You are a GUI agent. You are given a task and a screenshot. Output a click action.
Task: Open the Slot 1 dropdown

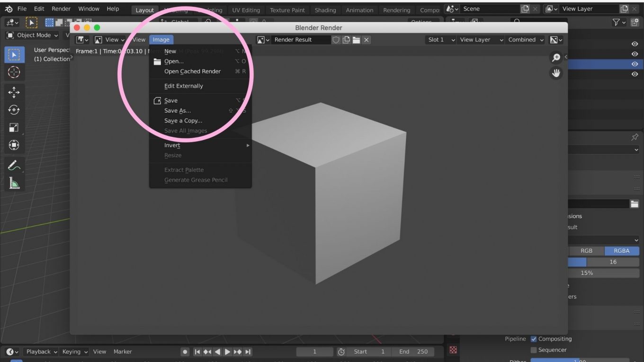439,40
